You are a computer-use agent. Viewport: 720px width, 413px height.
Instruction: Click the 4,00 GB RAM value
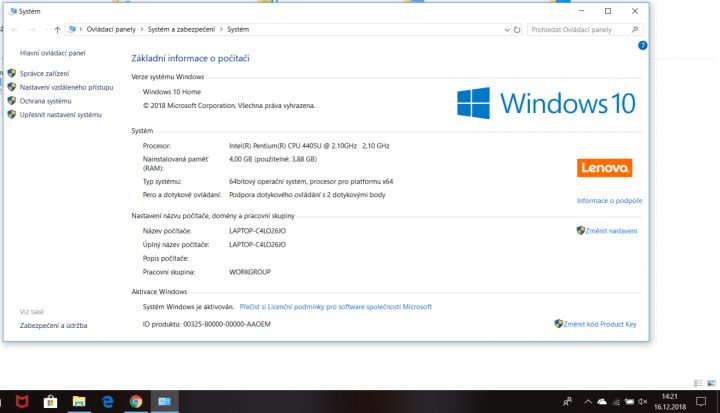(x=273, y=159)
